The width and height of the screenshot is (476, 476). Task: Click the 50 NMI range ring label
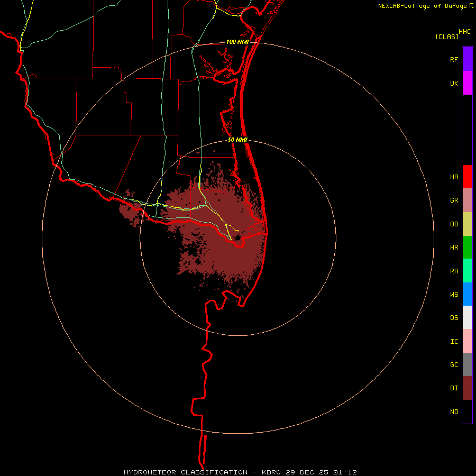237,140
